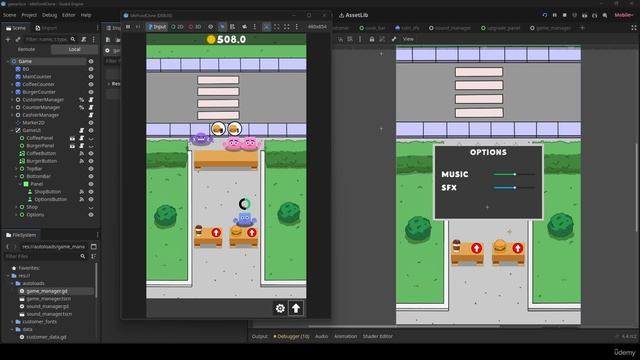
Task: Click the script icon on the CustomerManager row
Action: [x=91, y=100]
